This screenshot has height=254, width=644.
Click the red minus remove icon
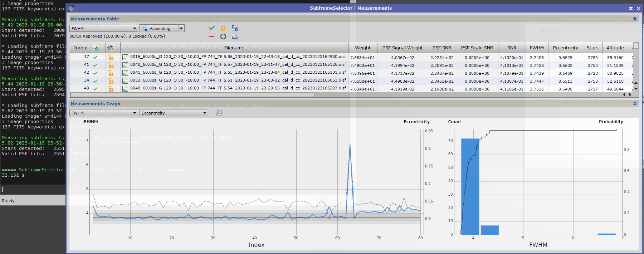coord(212,36)
